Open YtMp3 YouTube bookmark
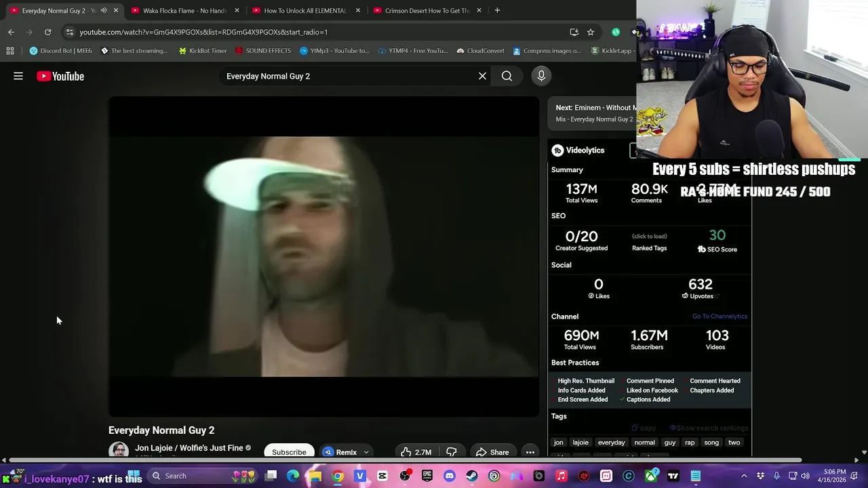Image resolution: width=868 pixels, height=488 pixels. [334, 51]
